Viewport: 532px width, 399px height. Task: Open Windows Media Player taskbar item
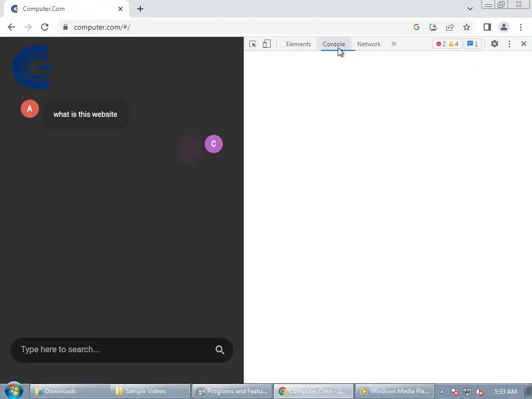coord(395,391)
